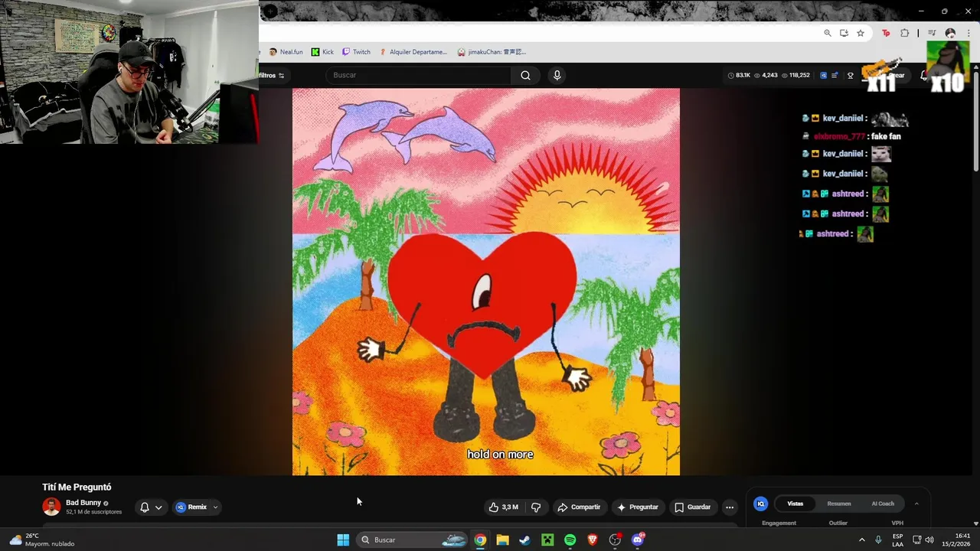Click the 'Tití Me Preguntó' video title
The width and height of the screenshot is (980, 551).
(77, 487)
